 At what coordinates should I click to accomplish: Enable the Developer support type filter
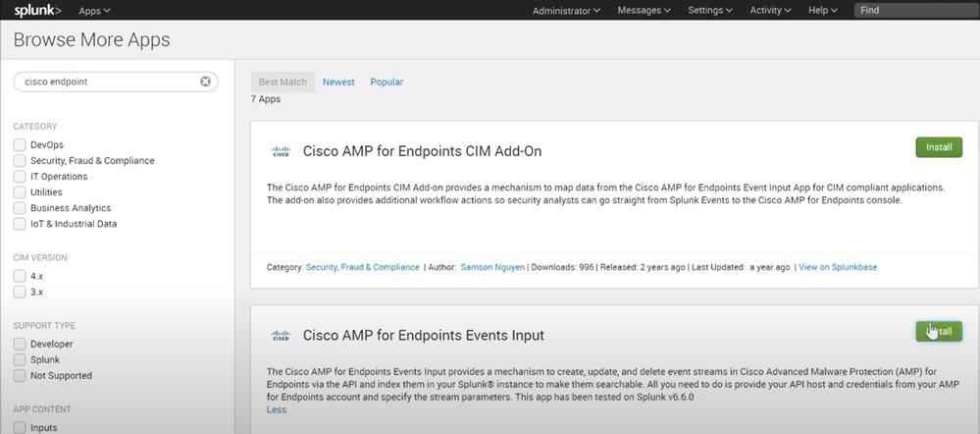[x=20, y=344]
